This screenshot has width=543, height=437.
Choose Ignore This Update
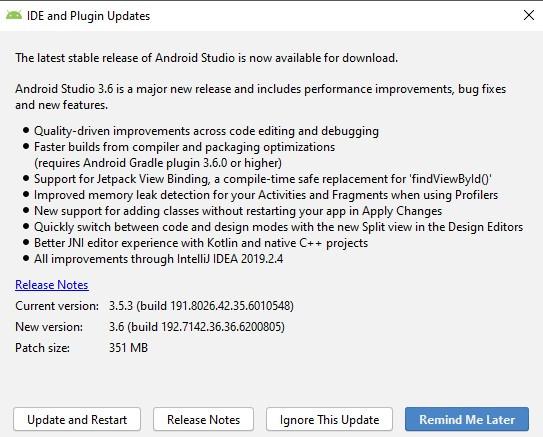coord(329,419)
